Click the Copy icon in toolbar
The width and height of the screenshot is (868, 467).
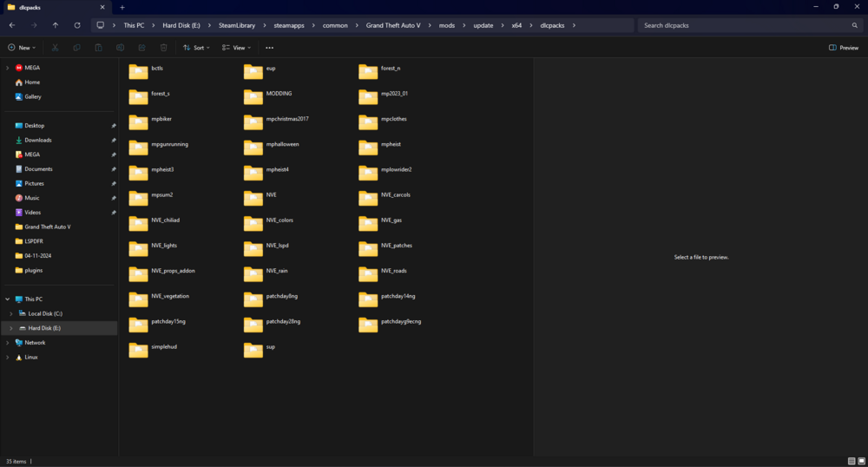[76, 48]
